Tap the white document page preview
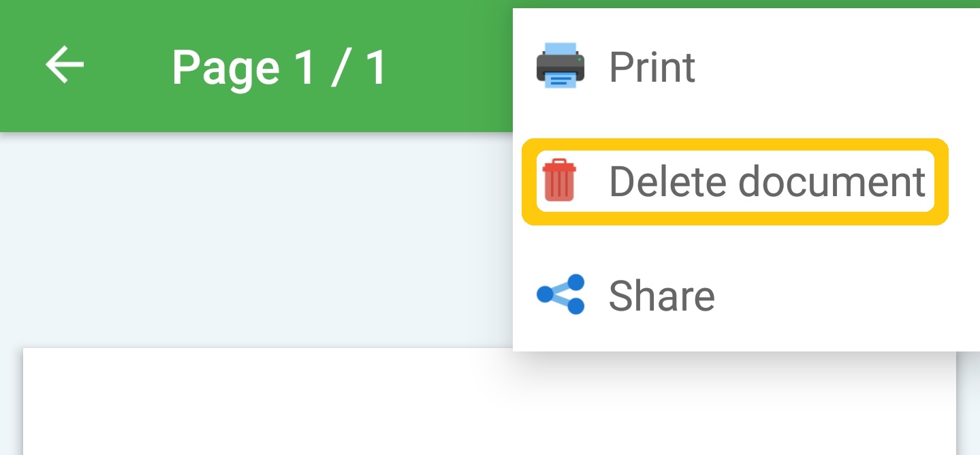This screenshot has height=455, width=980. click(272, 402)
